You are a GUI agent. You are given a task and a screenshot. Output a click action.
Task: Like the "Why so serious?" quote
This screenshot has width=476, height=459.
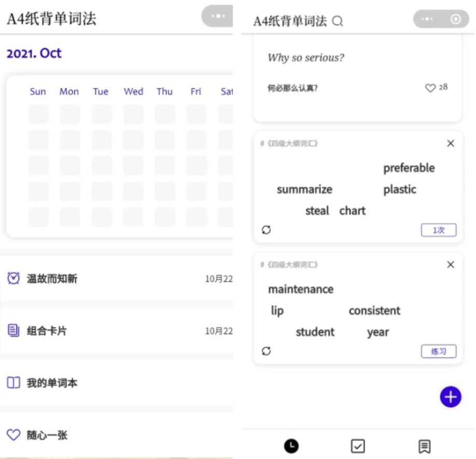pos(430,88)
